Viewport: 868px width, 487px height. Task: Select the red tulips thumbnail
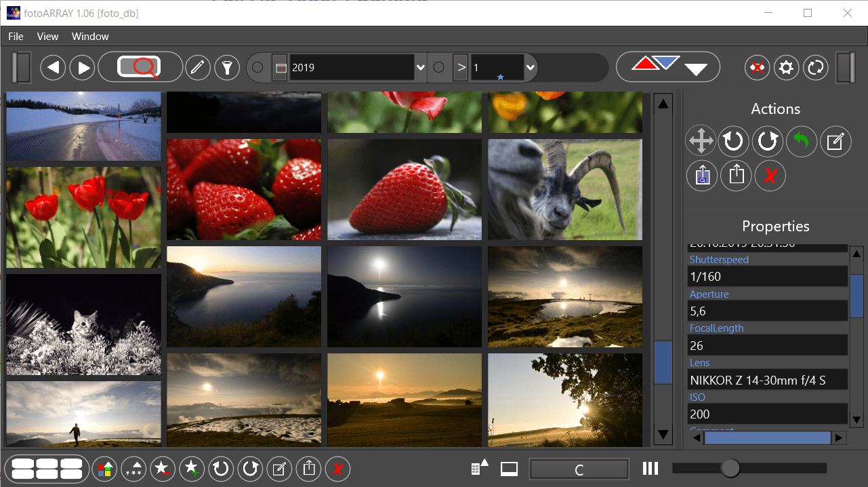click(x=84, y=217)
